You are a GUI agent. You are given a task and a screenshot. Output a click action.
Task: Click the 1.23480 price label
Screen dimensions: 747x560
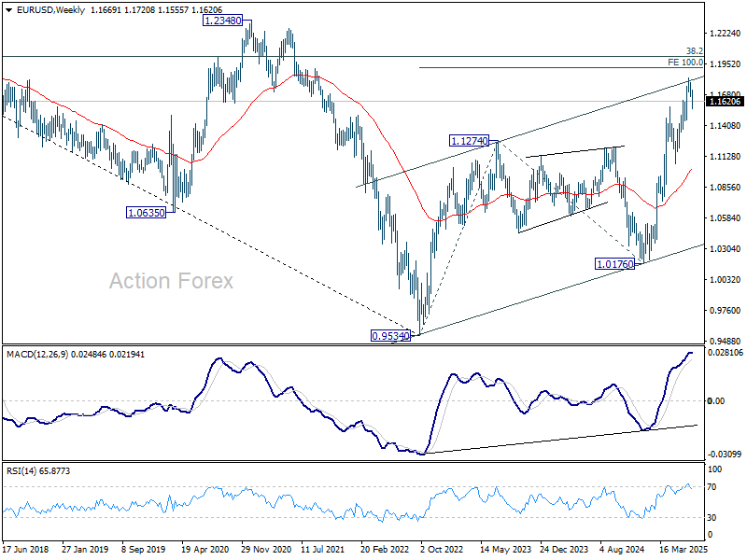pos(222,21)
